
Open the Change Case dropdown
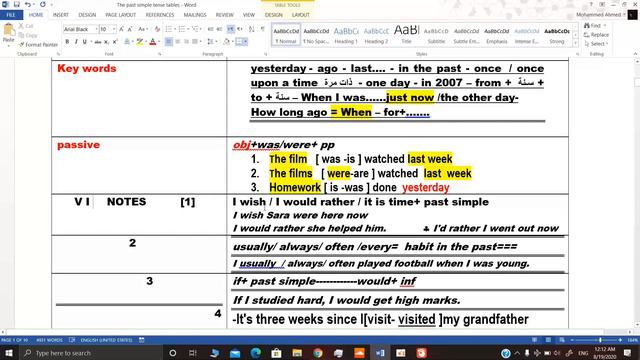[142, 29]
